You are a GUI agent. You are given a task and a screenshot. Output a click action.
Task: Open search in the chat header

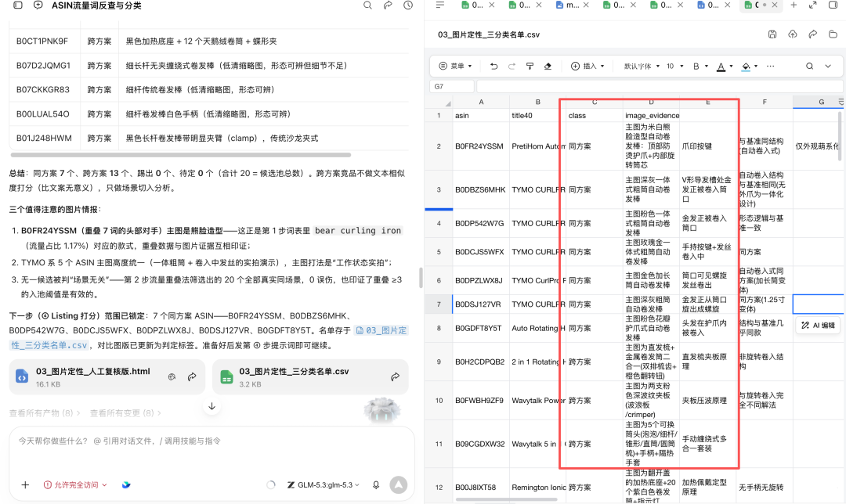click(367, 5)
